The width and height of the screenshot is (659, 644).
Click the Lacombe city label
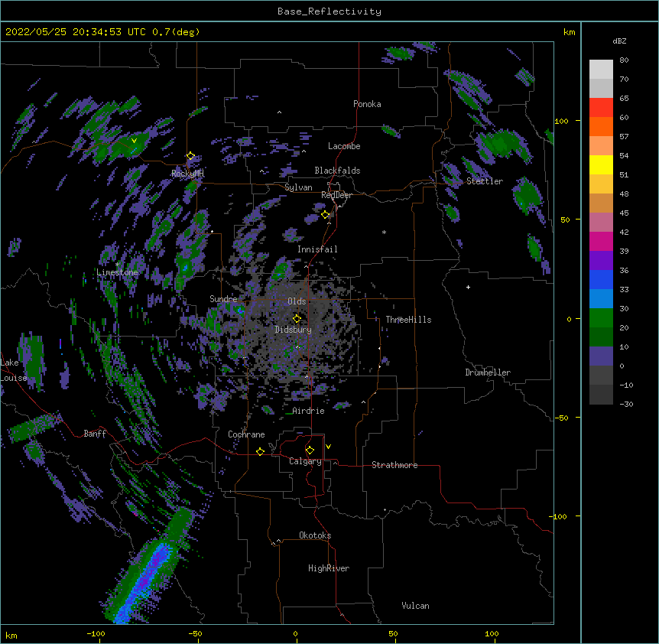click(x=344, y=146)
